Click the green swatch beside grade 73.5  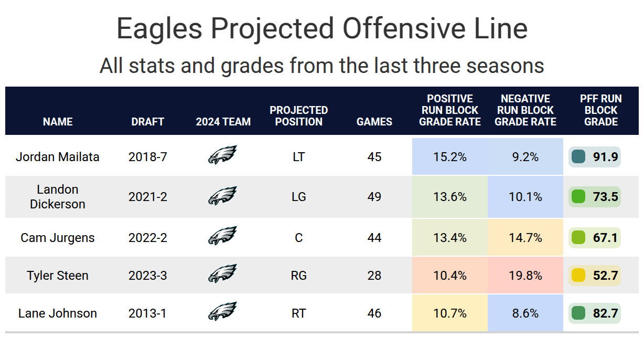[x=578, y=197]
